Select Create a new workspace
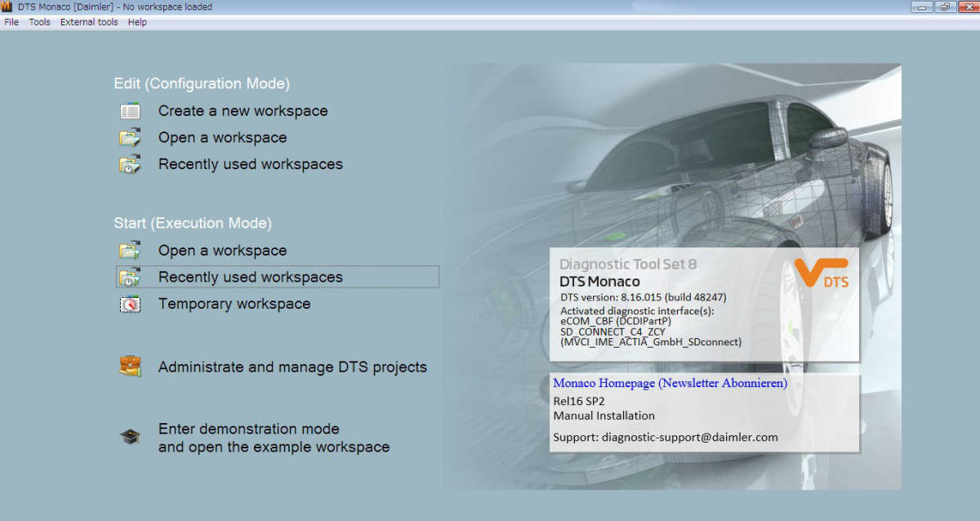 (x=243, y=111)
